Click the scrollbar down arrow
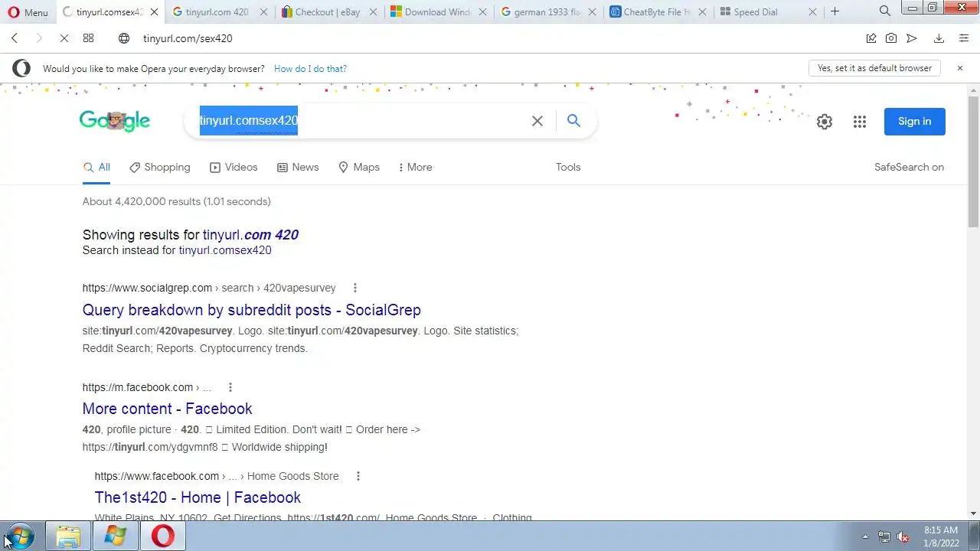Viewport: 980px width, 551px height. coord(973,514)
